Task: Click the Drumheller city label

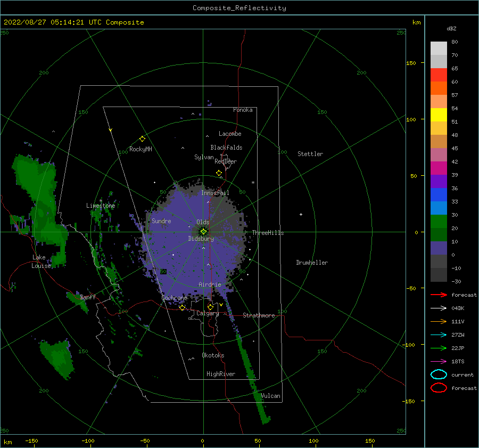Action: [x=312, y=263]
